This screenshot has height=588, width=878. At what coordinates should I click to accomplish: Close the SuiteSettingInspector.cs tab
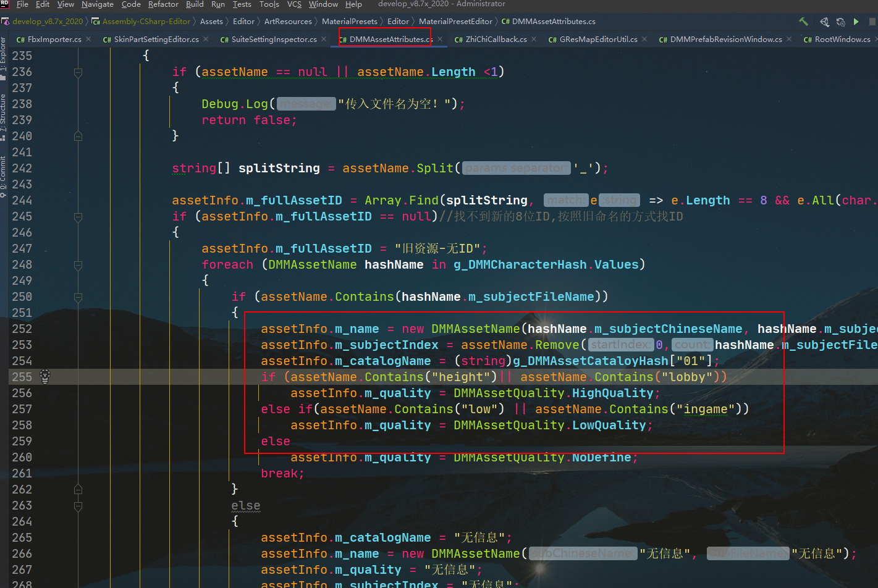pos(324,39)
